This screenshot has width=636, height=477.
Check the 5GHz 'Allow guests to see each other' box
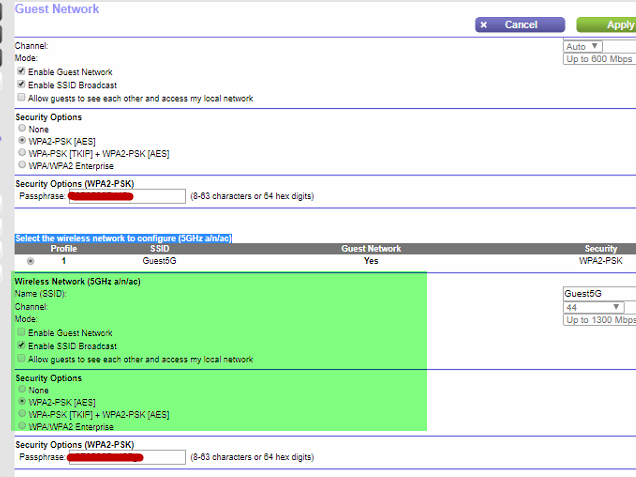tap(22, 359)
